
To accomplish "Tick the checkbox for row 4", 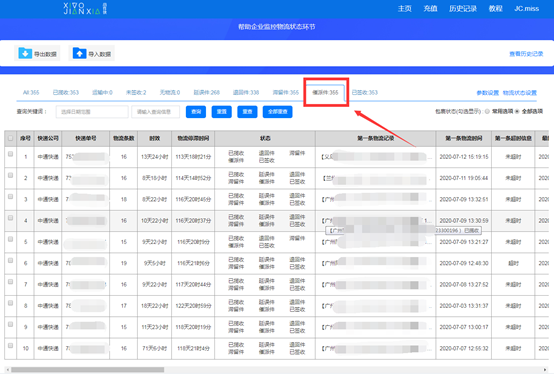I will pyautogui.click(x=11, y=218).
